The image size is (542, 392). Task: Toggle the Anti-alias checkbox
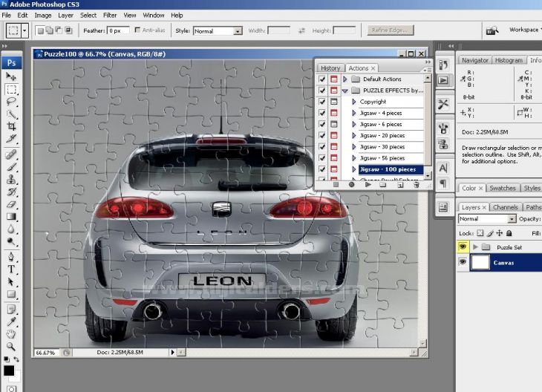click(137, 30)
